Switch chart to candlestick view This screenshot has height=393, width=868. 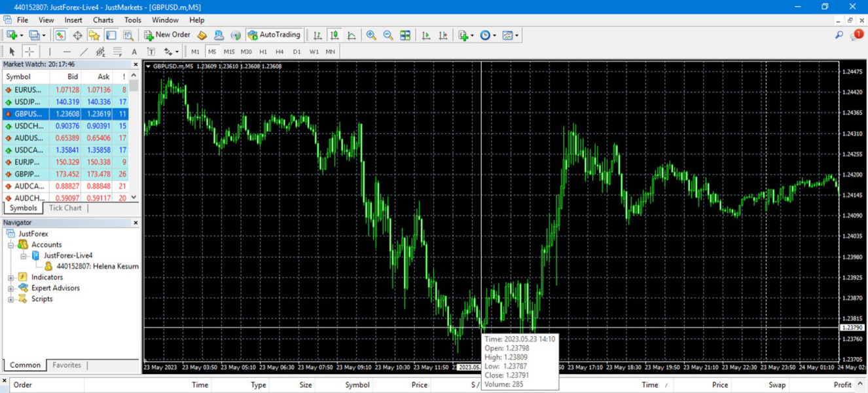[x=335, y=35]
